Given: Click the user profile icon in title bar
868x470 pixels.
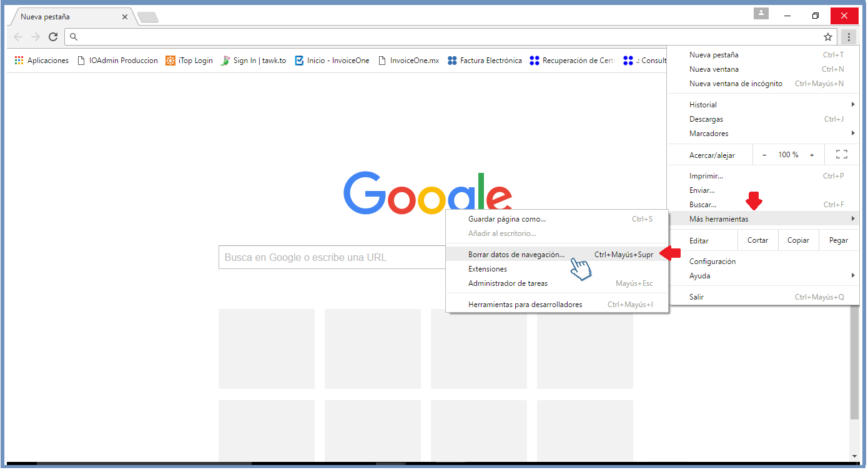Looking at the screenshot, I should (761, 13).
